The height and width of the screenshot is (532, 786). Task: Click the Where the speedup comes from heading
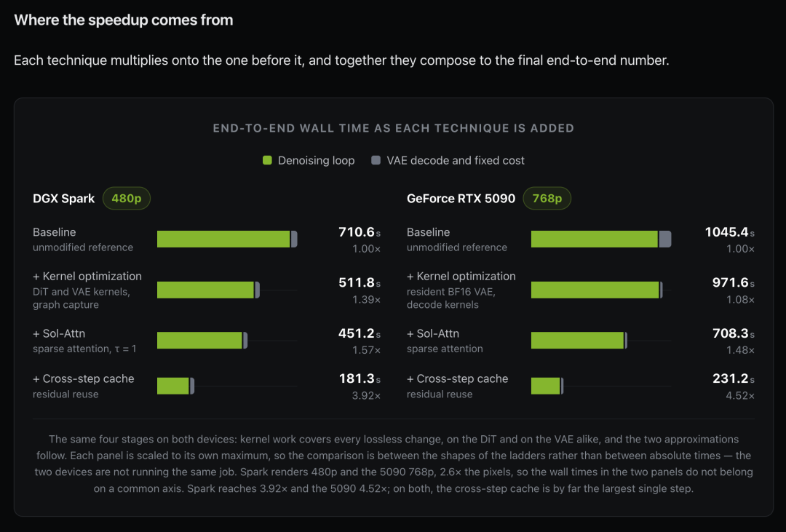click(123, 20)
